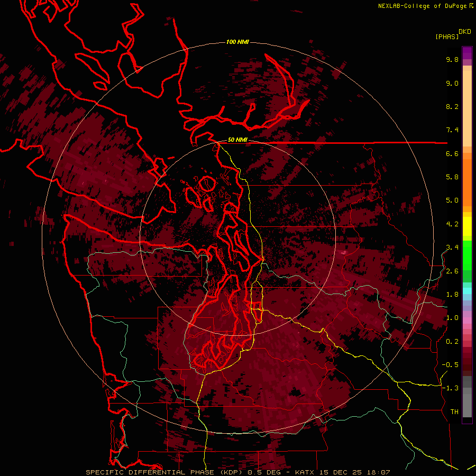This screenshot has width=476, height=476.
Task: Click the 100 NMI range ring label
Action: point(237,42)
